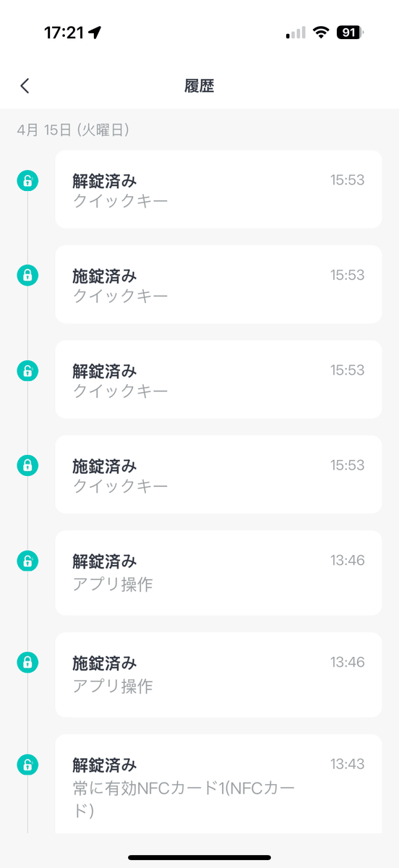Tap the unlocked icon beside the 13:43 entry
This screenshot has height=868, width=399.
[x=27, y=764]
